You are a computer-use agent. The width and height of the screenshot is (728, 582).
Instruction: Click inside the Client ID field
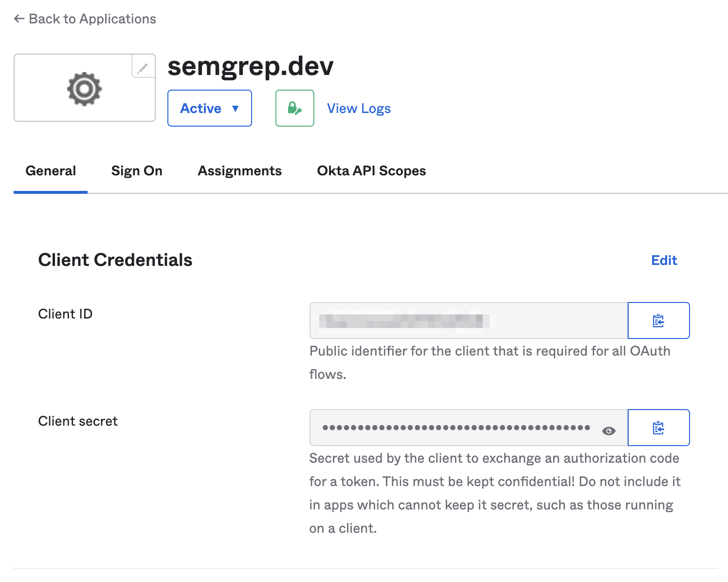click(467, 320)
